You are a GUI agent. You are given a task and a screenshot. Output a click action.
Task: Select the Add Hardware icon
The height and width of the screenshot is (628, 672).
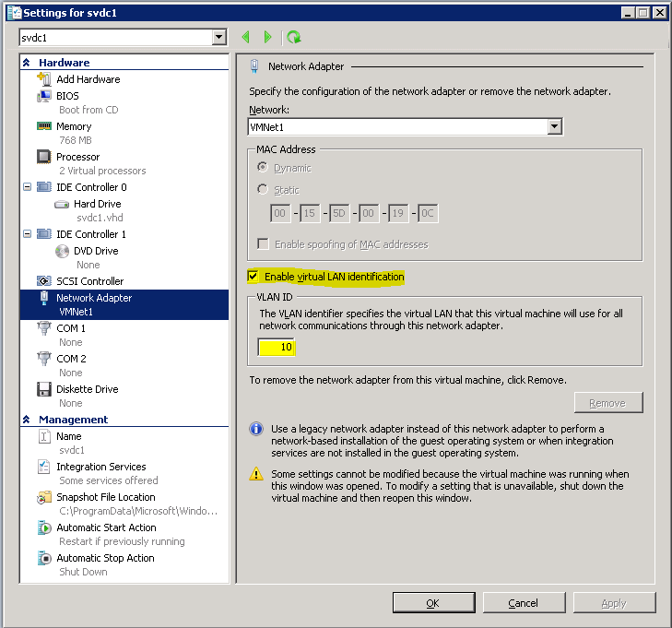click(x=43, y=79)
